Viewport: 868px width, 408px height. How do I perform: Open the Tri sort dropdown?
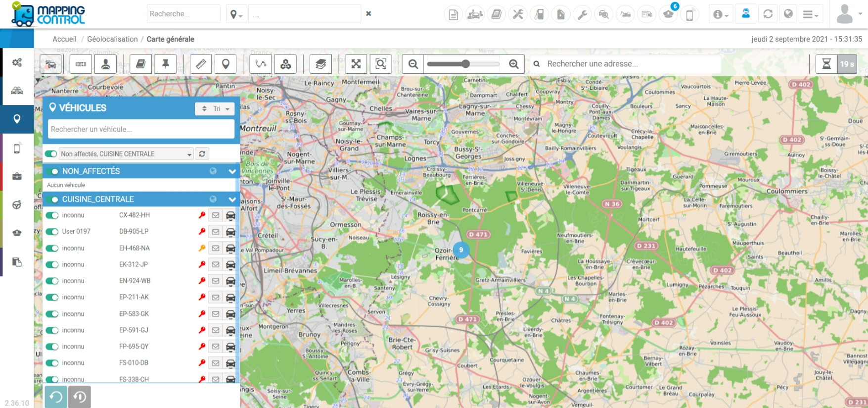[215, 108]
